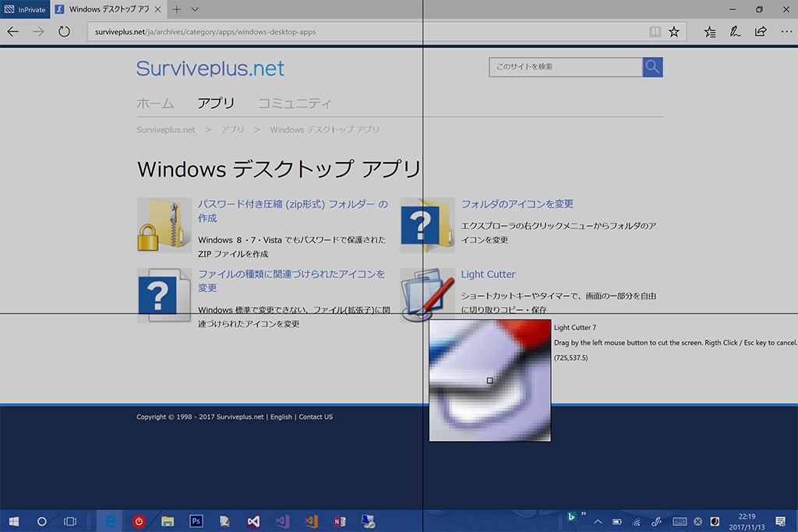Screen dimensions: 798x532
Task: Share this web page
Action: coord(761,31)
